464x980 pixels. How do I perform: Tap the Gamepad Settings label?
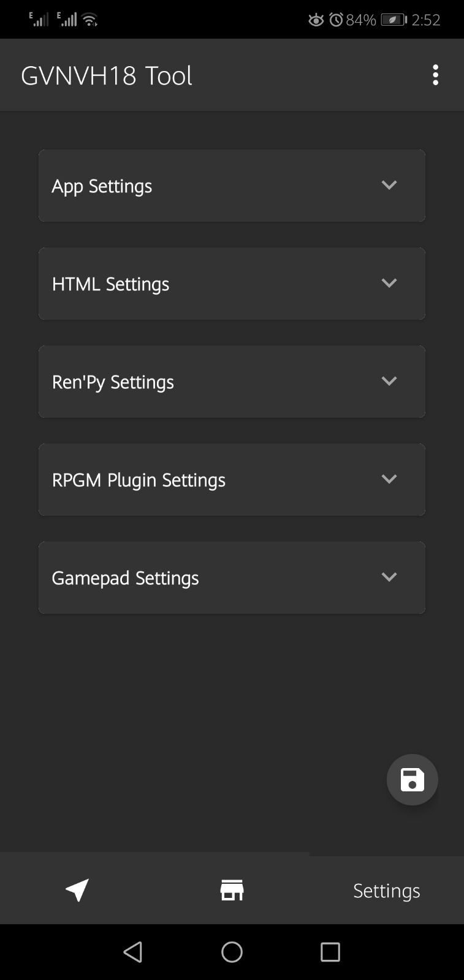pyautogui.click(x=125, y=578)
